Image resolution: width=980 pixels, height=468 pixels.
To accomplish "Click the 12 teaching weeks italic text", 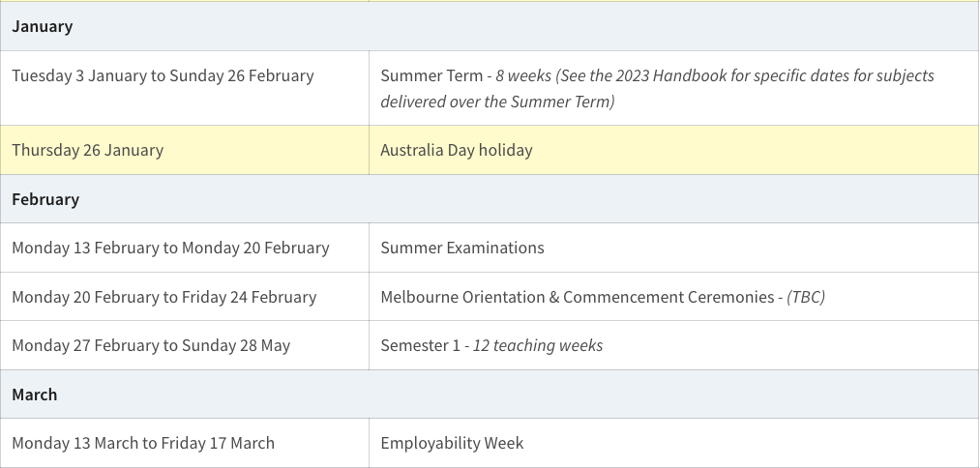I will (538, 345).
